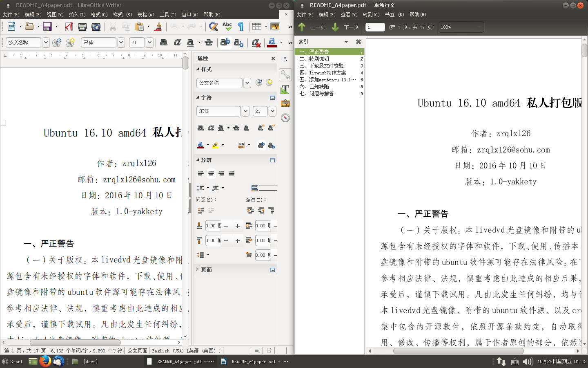
Task: Toggle Bold in the formatting toolbar
Action: (164, 42)
